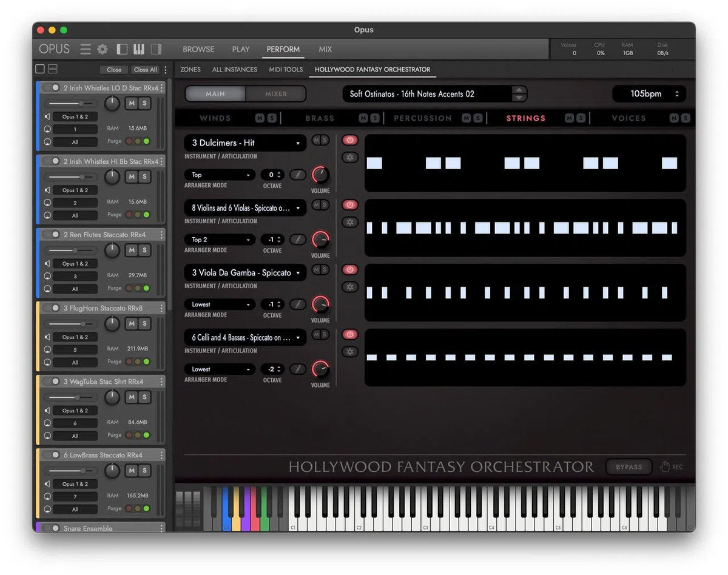This screenshot has height=575, width=728.
Task: Select the keyboard view icon in the header
Action: tap(140, 49)
